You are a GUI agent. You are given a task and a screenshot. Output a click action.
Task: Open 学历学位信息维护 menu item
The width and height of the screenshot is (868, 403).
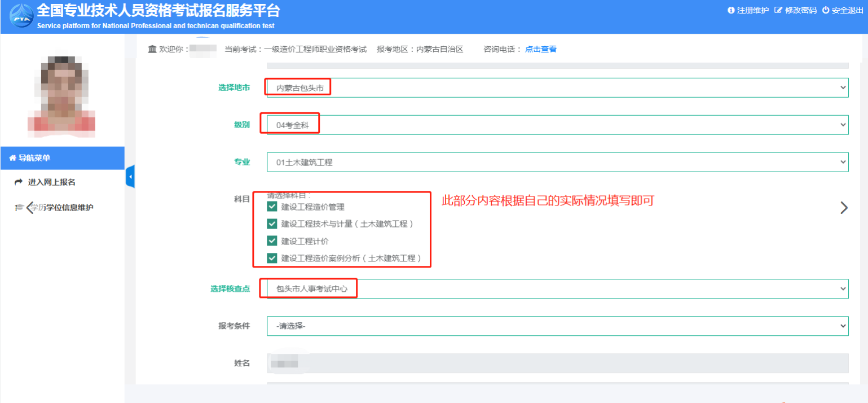61,208
